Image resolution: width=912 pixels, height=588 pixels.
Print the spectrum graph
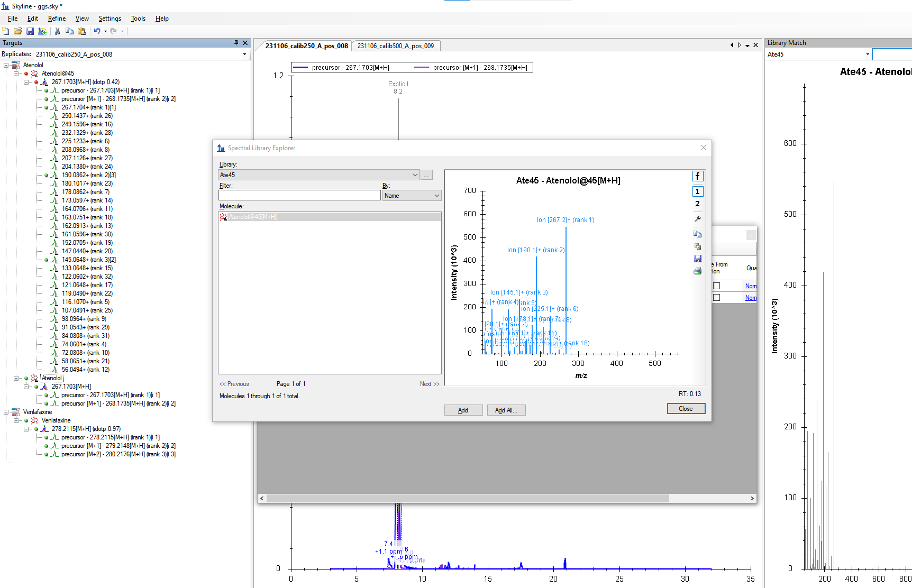click(697, 271)
